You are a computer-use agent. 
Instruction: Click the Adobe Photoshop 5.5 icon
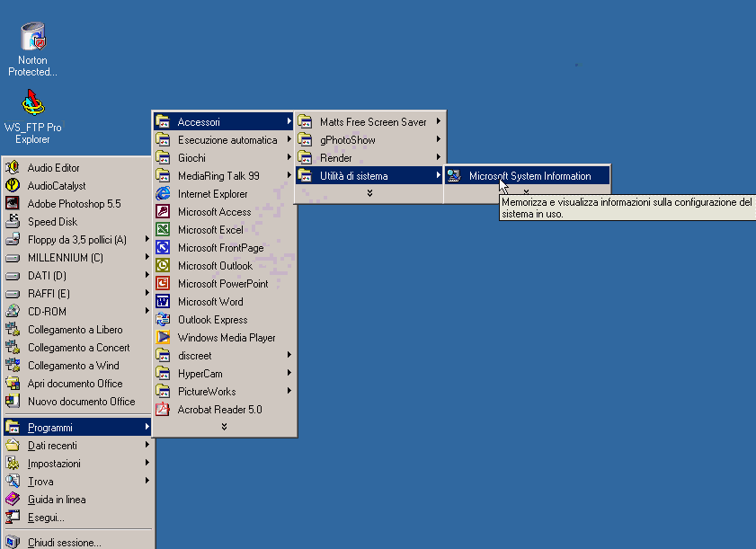point(13,203)
